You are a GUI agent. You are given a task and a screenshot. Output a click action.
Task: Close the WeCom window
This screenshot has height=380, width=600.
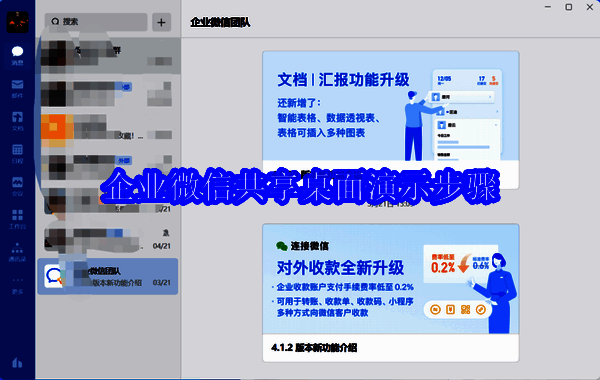(x=590, y=7)
